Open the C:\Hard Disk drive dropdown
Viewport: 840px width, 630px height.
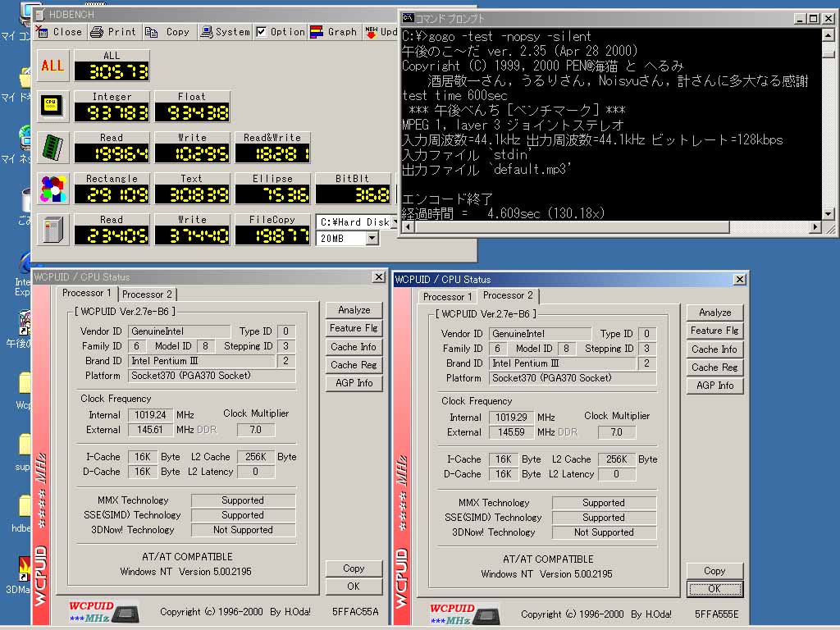tap(395, 221)
